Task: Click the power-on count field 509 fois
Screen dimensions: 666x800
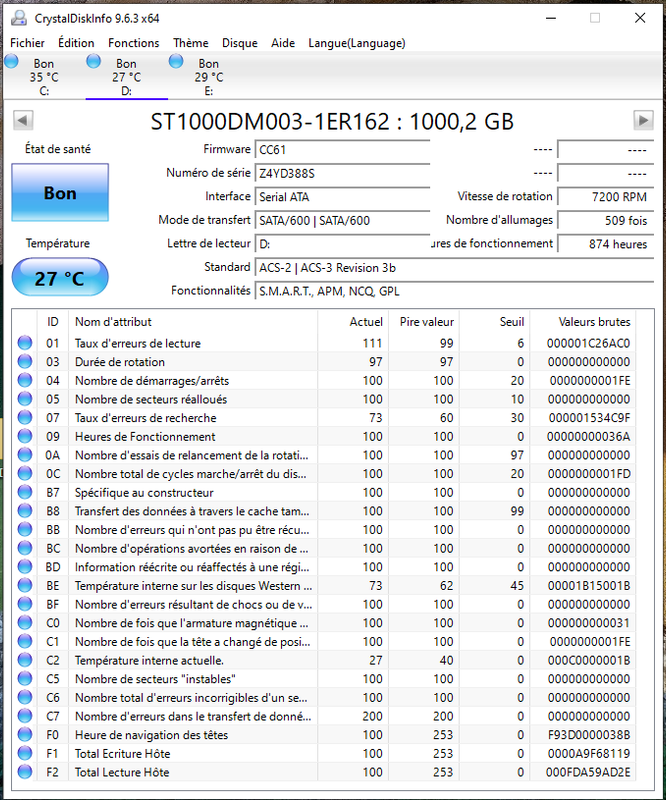Action: tap(606, 220)
